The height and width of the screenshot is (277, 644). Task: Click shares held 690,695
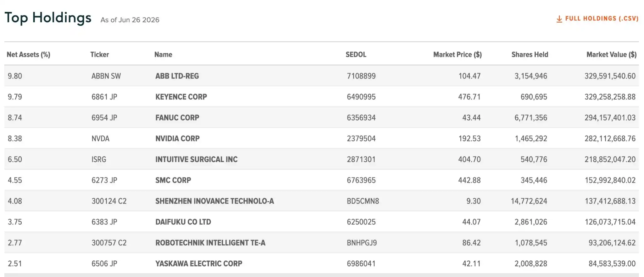(x=534, y=97)
